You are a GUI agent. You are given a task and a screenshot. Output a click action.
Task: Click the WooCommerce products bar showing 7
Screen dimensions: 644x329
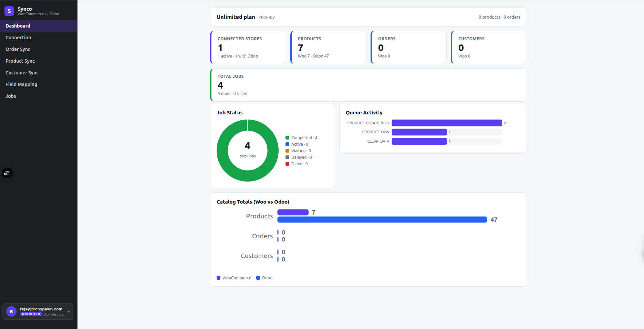click(x=293, y=212)
